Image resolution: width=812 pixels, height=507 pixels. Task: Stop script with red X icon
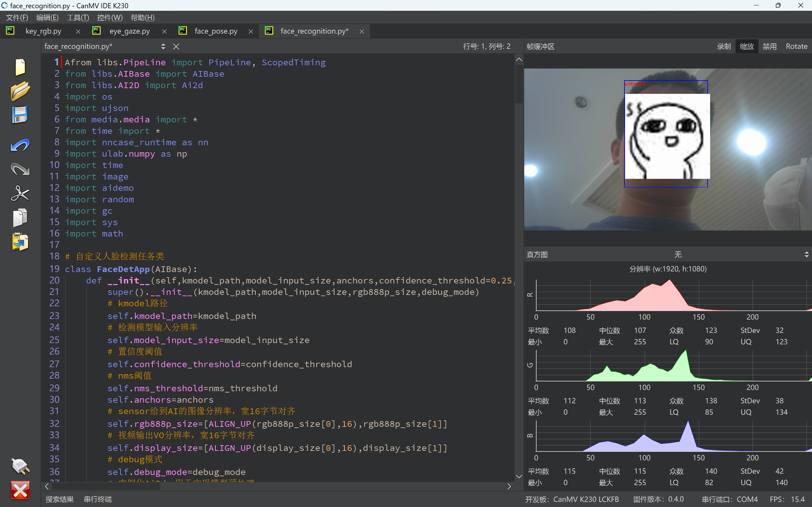[20, 490]
